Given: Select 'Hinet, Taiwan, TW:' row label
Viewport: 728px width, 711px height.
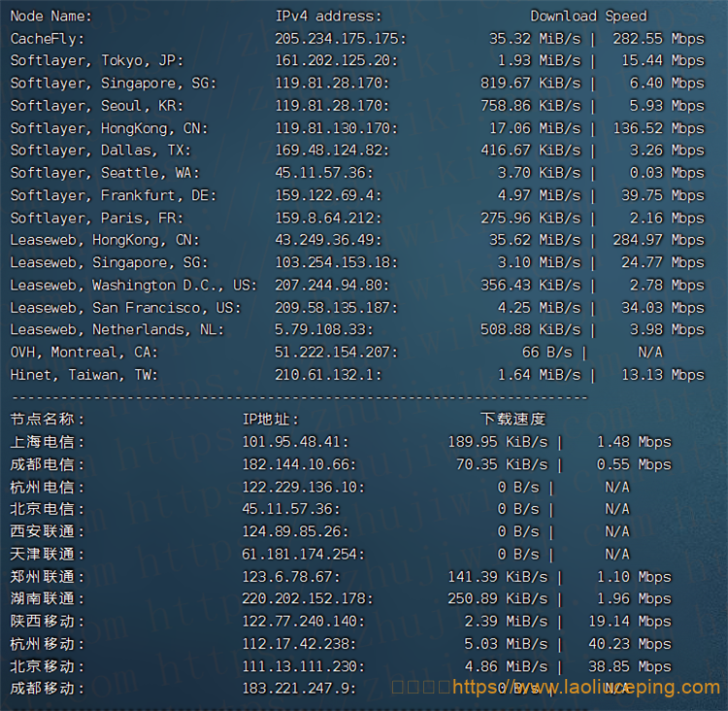Looking at the screenshot, I should pos(84,375).
